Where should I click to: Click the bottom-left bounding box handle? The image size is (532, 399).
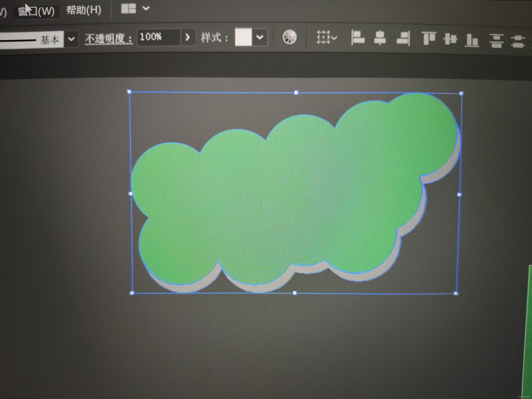point(132,293)
